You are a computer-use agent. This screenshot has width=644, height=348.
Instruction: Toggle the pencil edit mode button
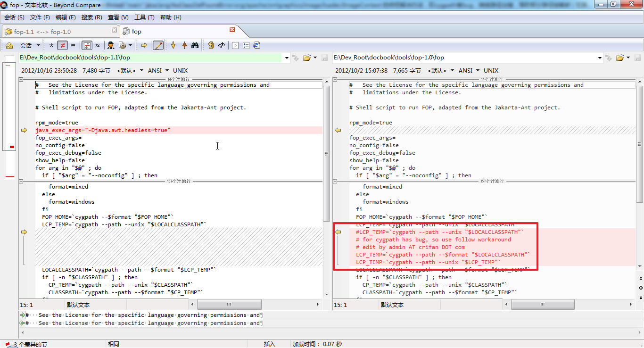tap(158, 46)
